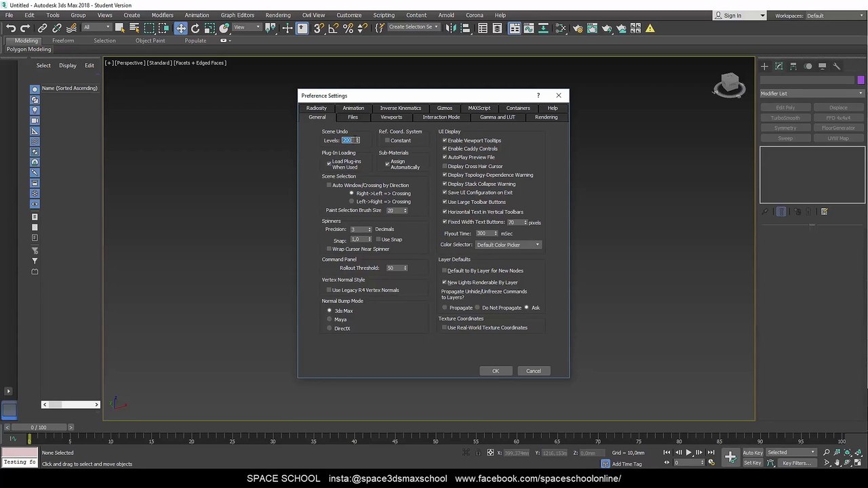Play the animation
This screenshot has width=868, height=488.
click(x=688, y=452)
